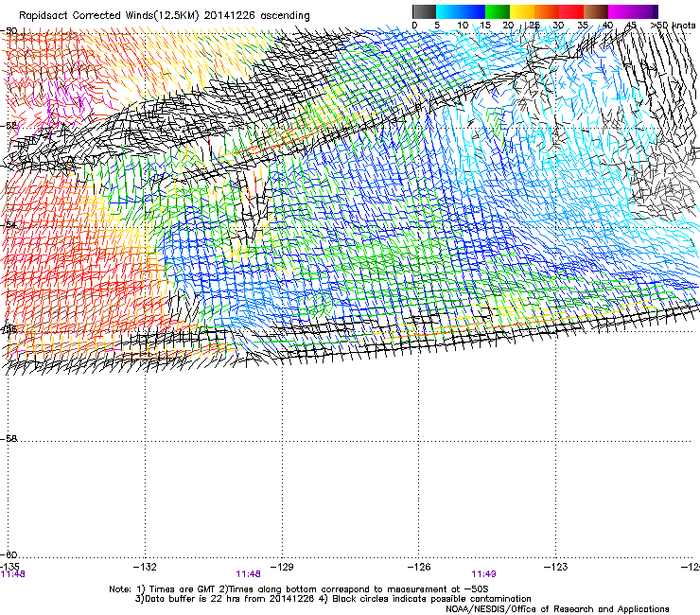Pick the brown 35-40 knots legend segment
The width and height of the screenshot is (700, 615).
tap(596, 11)
